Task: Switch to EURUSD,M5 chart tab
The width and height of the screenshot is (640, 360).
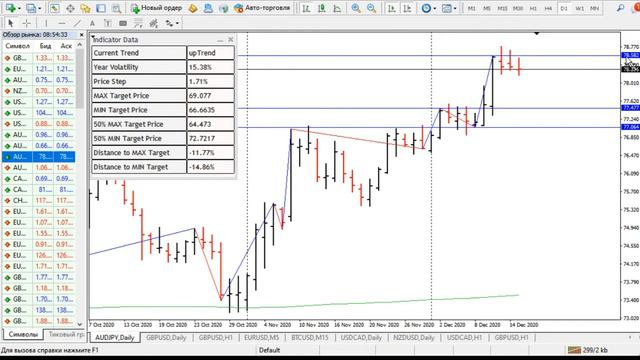Action: tap(262, 338)
